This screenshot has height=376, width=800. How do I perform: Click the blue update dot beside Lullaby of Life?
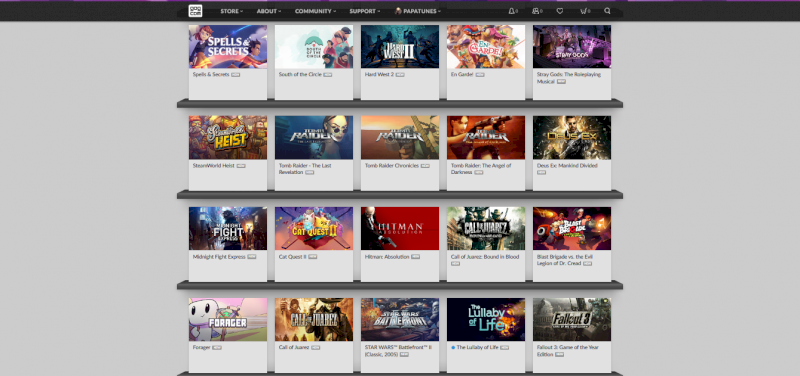pos(453,347)
